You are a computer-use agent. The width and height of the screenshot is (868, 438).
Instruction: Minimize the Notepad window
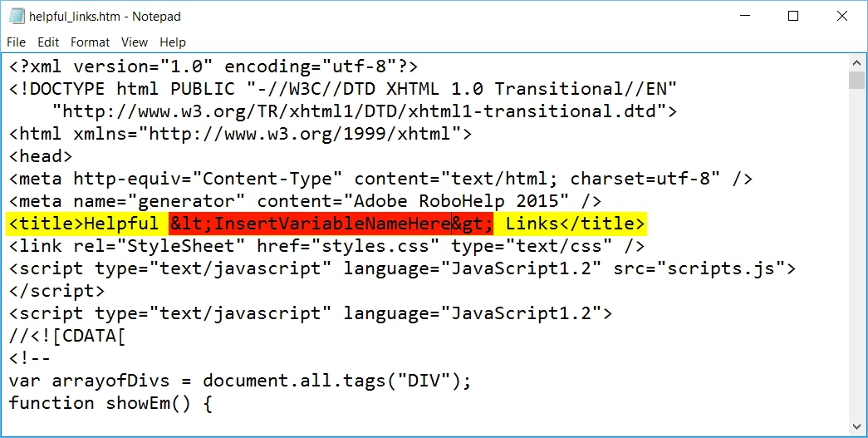coord(744,16)
